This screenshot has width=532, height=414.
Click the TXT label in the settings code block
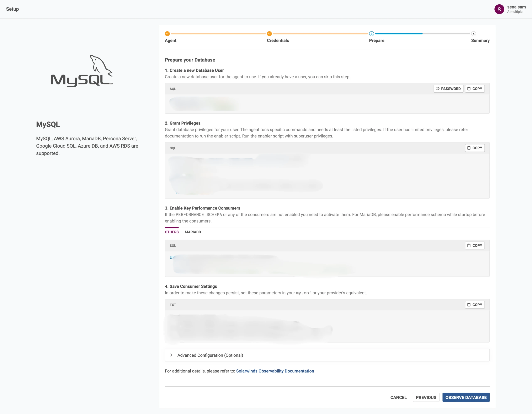(x=173, y=305)
